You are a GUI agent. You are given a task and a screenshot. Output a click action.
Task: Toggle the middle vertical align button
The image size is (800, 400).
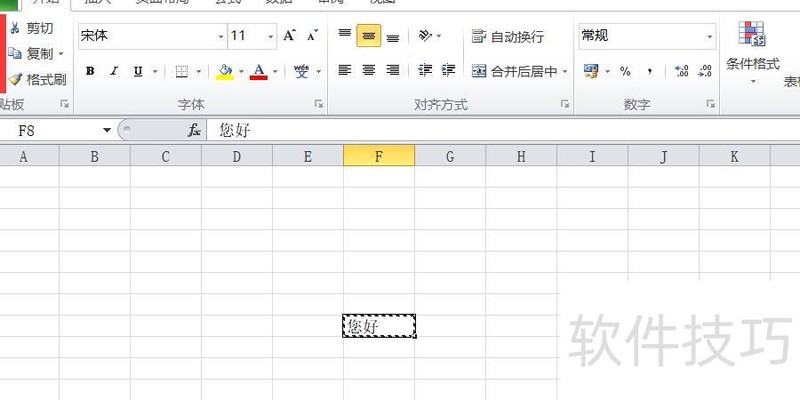(369, 36)
